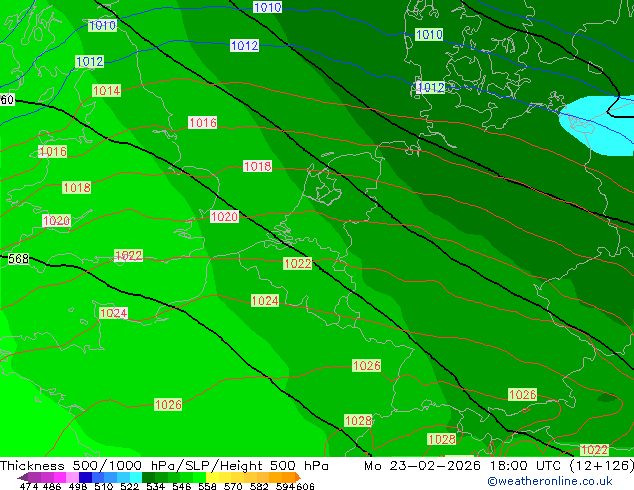Select the chart title 'Thickness 500/1000 hPa/SLP/Height 500 hPa'
634x490 pixels.
pos(164,466)
